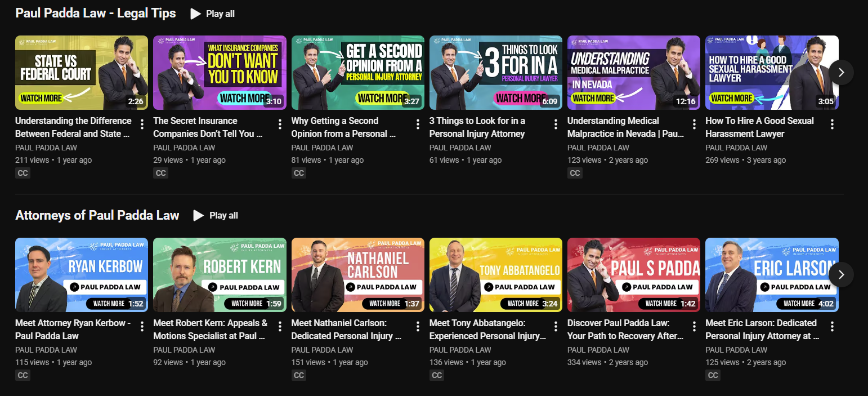Open more options for Meet Attorney Ryan Kerbow video

(142, 326)
